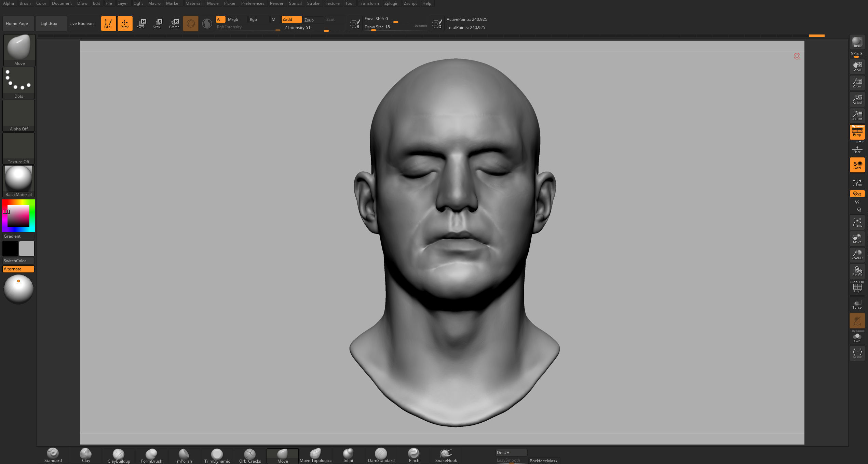This screenshot has height=464, width=868.
Task: Toggle Transp transparency mode
Action: (857, 304)
